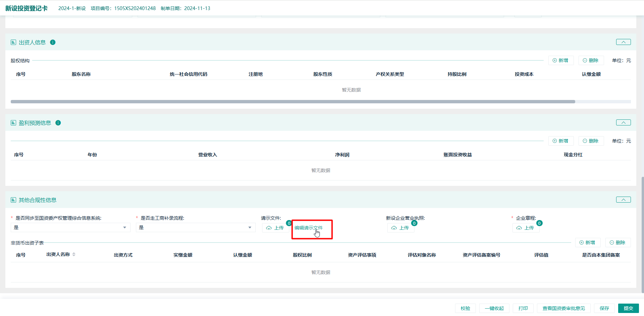Click the 一键收起 button at bottom
This screenshot has height=316, width=644.
click(x=495, y=308)
